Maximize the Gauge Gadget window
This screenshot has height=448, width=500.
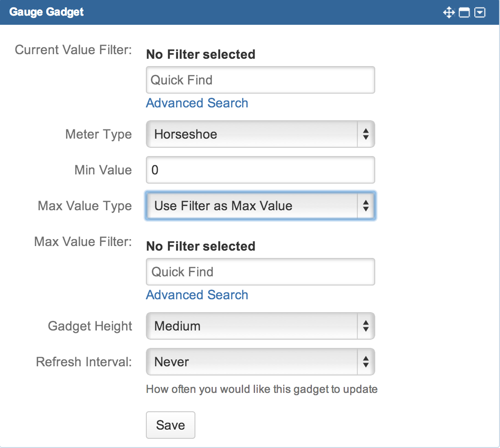pyautogui.click(x=464, y=12)
